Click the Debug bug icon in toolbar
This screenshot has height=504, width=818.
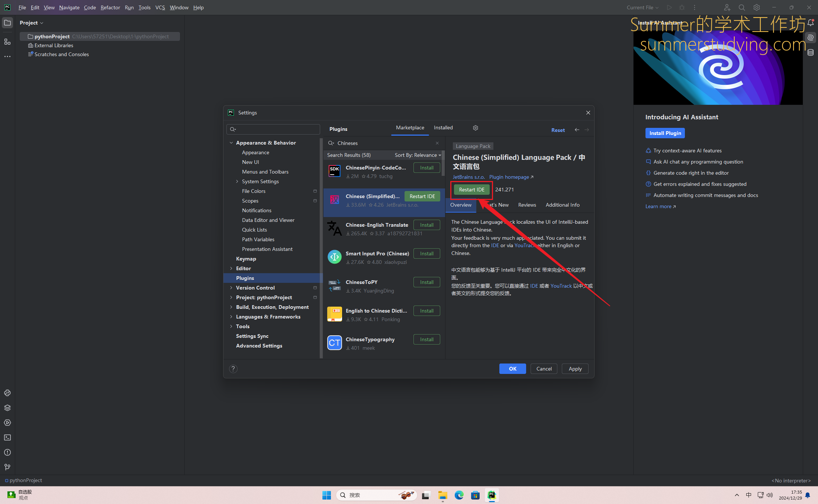tap(682, 7)
